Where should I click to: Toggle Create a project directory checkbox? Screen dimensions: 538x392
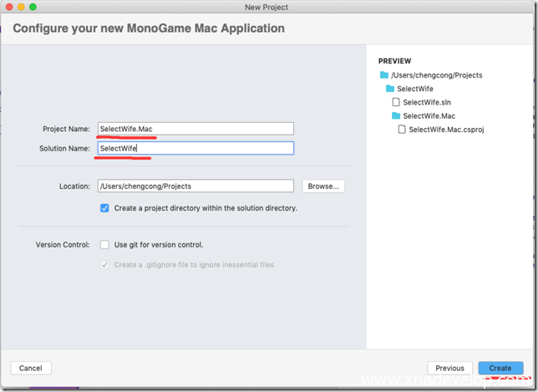tap(104, 208)
